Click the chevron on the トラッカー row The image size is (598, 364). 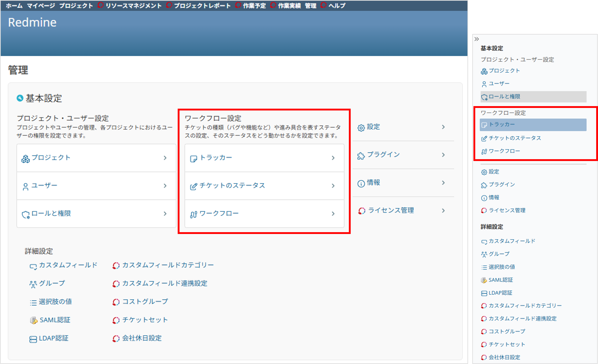pyautogui.click(x=333, y=158)
